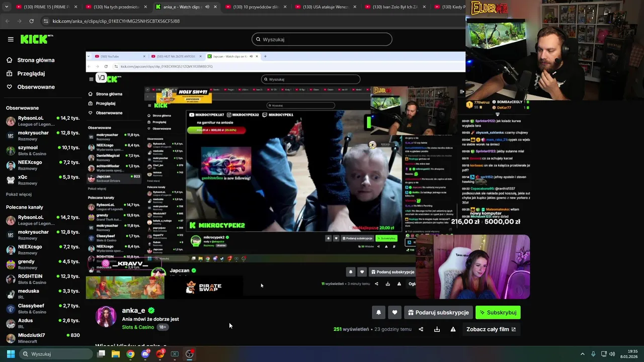
Task: Click Podaruj subskrypcje button
Action: 438,313
